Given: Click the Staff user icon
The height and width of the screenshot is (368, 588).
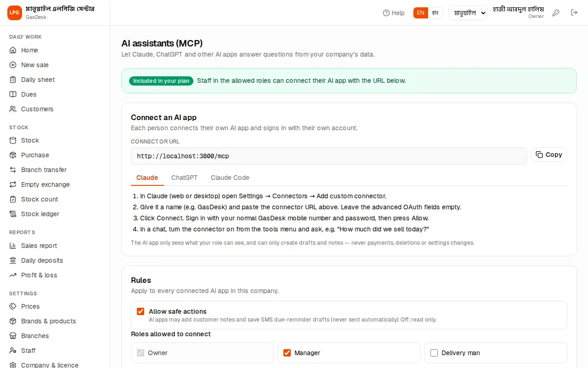Looking at the screenshot, I should (13, 351).
